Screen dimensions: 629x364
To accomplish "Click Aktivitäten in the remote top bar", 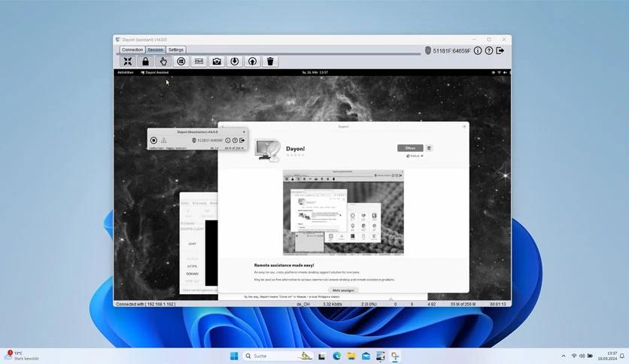I will [x=126, y=72].
